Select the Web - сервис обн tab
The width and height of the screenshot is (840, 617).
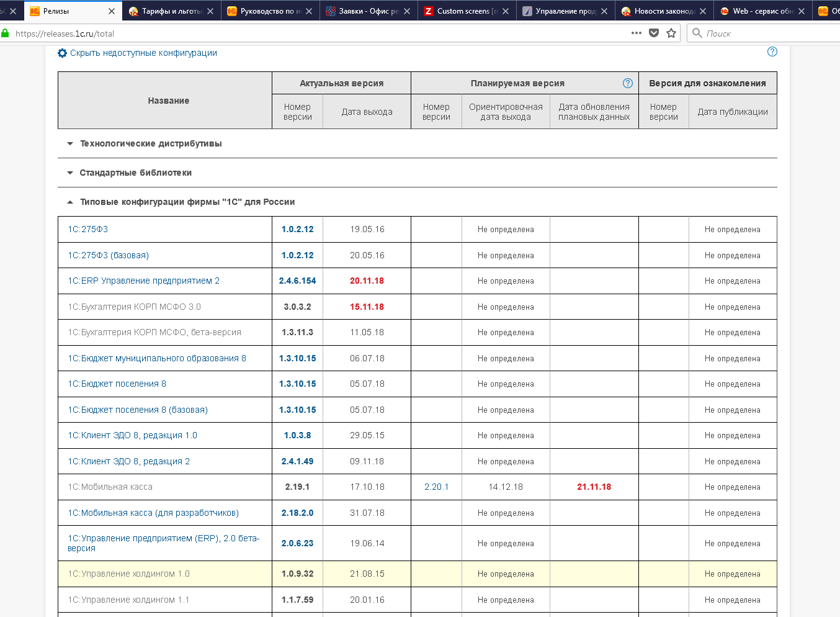[x=763, y=11]
